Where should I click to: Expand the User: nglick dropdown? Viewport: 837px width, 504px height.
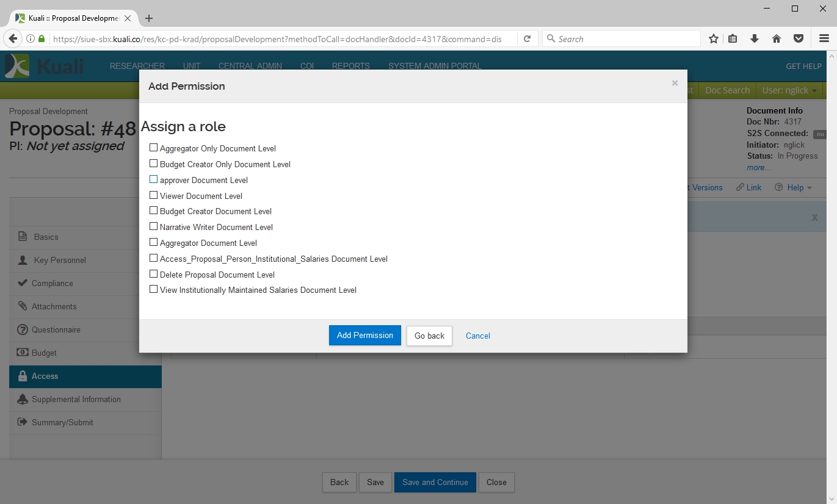point(790,90)
